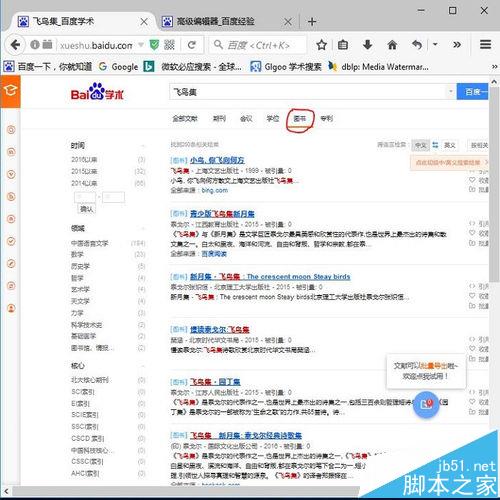Filter by 数学 field
500x500 pixels.
click(x=77, y=255)
